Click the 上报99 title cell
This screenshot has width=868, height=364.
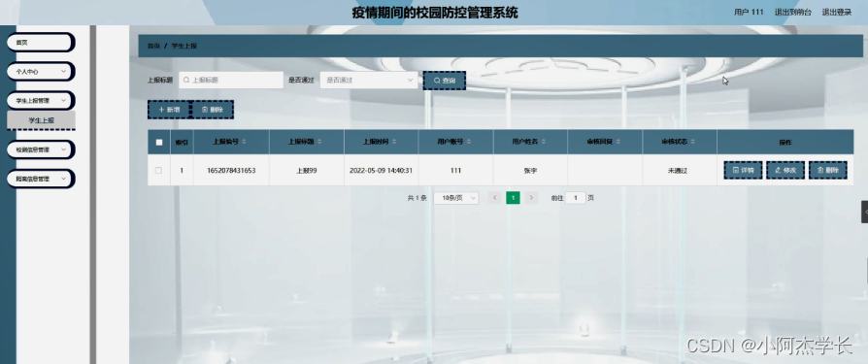[x=307, y=171]
